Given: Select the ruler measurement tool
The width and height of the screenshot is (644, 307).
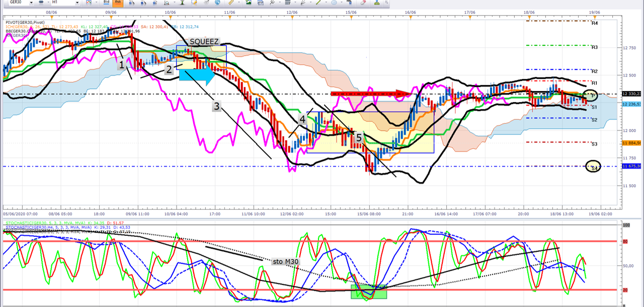Looking at the screenshot, I should click(231, 3).
